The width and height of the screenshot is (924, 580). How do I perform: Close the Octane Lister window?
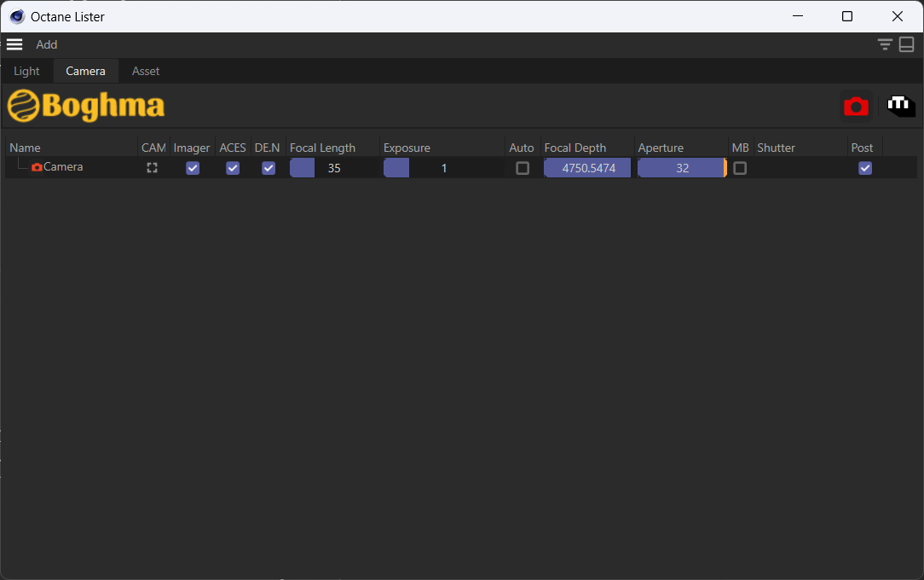click(x=897, y=16)
